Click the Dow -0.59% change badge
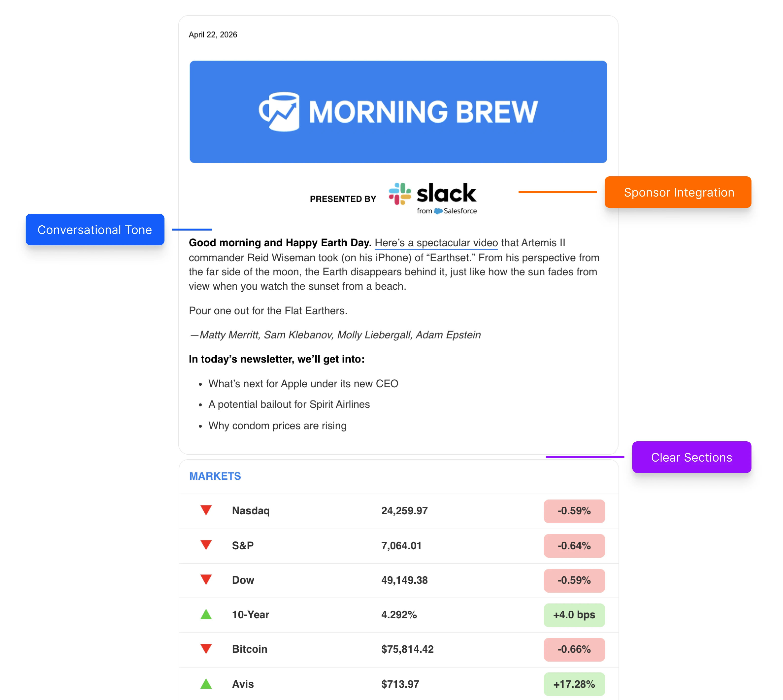 574,580
